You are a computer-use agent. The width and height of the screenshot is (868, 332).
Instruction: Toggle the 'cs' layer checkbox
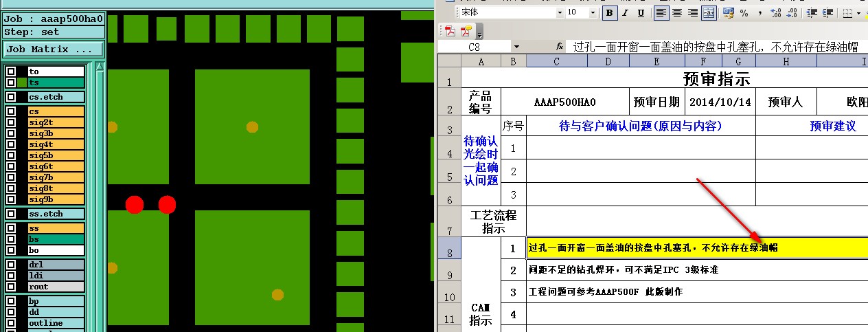(10, 111)
